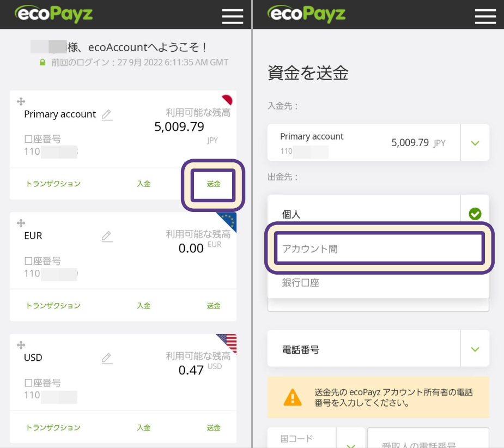The image size is (504, 448).
Task: Grab the move handle on Primary account card
Action: tap(21, 101)
